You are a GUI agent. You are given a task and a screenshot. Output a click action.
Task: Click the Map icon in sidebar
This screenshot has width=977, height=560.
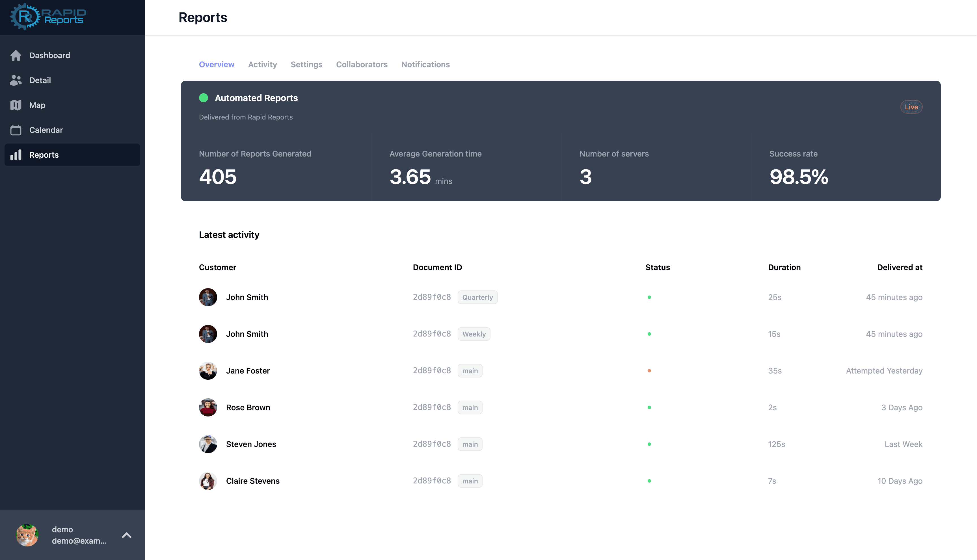[x=16, y=105]
